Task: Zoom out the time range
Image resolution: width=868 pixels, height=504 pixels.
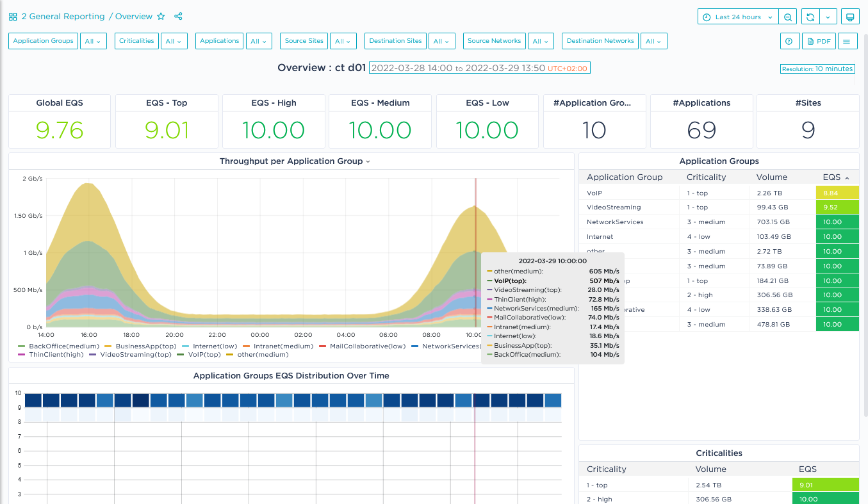Action: [x=788, y=17]
